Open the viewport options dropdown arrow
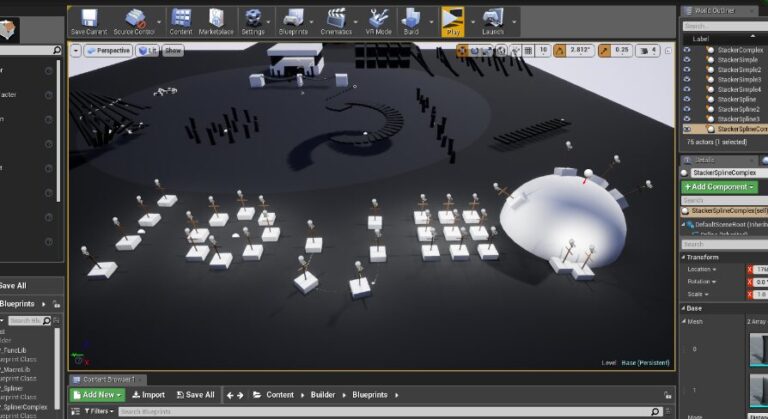The image size is (768, 419). [76, 50]
